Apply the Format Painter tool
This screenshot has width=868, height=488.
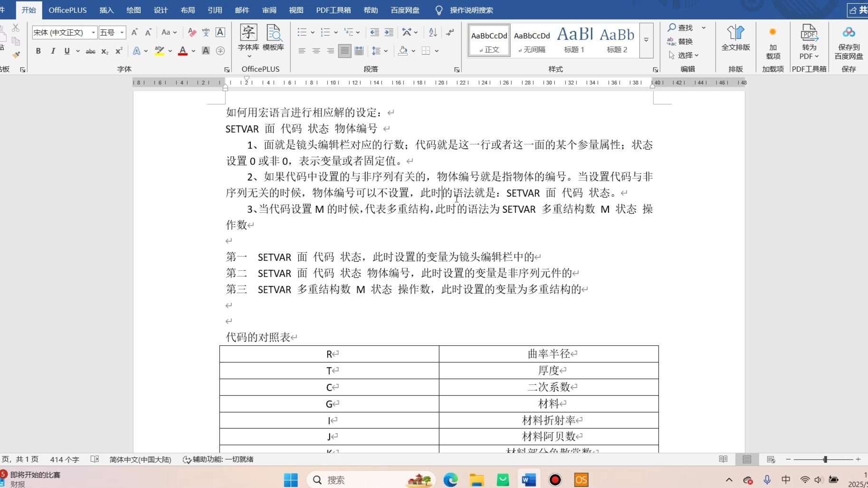click(16, 54)
